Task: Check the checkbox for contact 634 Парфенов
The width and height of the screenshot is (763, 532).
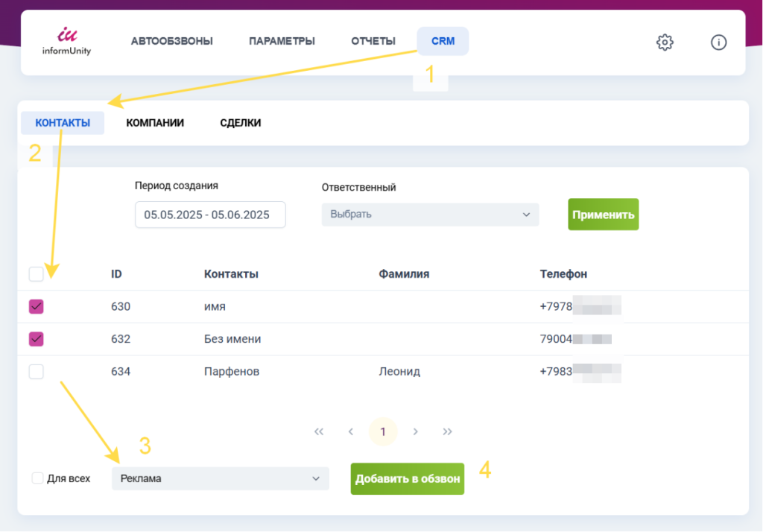Action: (x=37, y=372)
